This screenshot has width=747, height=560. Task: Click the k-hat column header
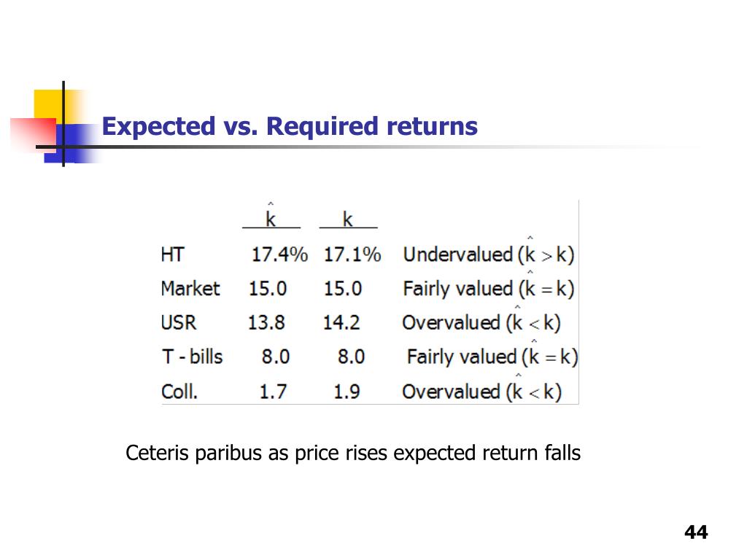[x=271, y=215]
